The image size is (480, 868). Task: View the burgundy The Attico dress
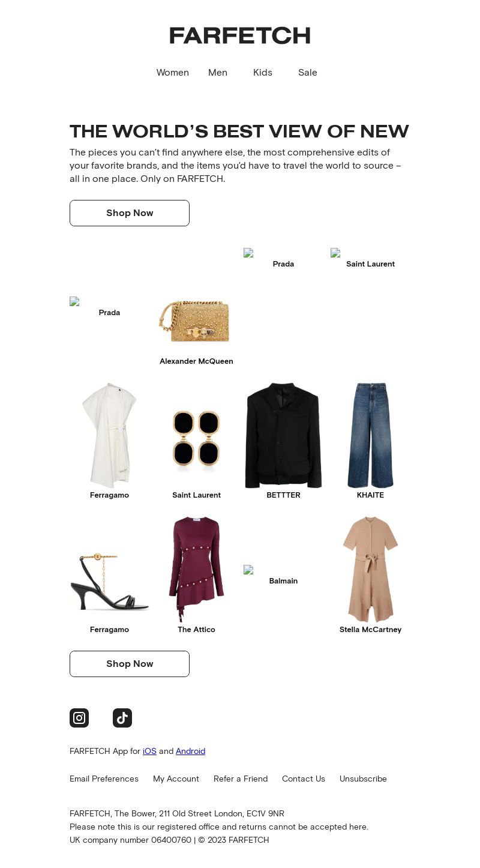pyautogui.click(x=196, y=569)
